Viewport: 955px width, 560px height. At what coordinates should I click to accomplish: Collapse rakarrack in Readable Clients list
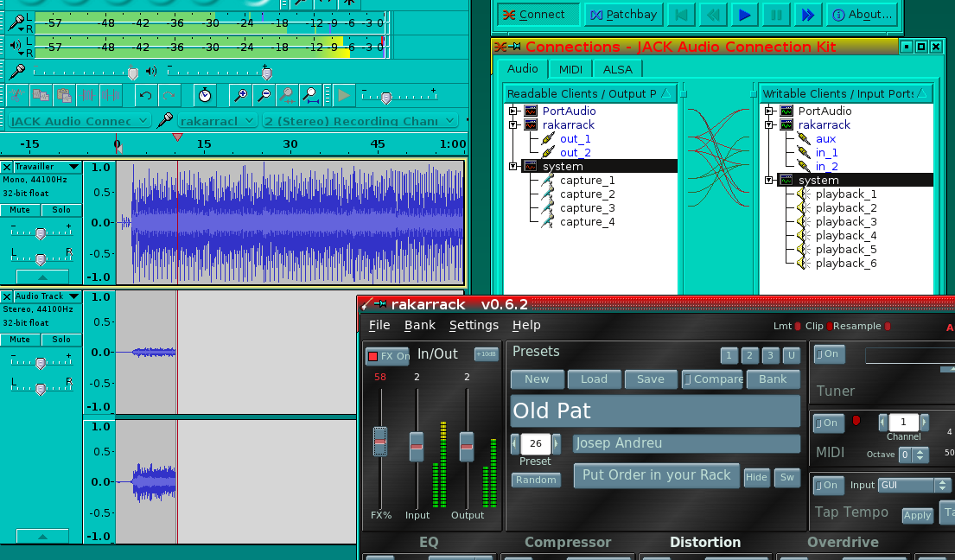click(x=513, y=124)
